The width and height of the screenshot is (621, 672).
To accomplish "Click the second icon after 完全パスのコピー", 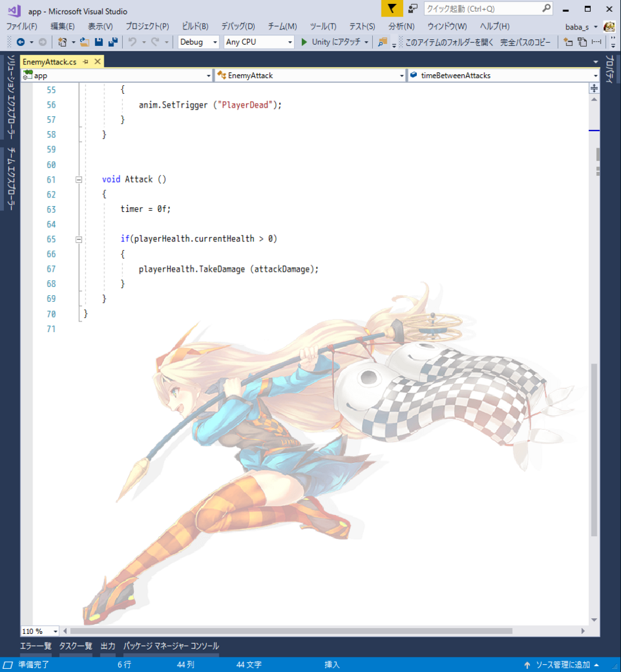I will 582,42.
